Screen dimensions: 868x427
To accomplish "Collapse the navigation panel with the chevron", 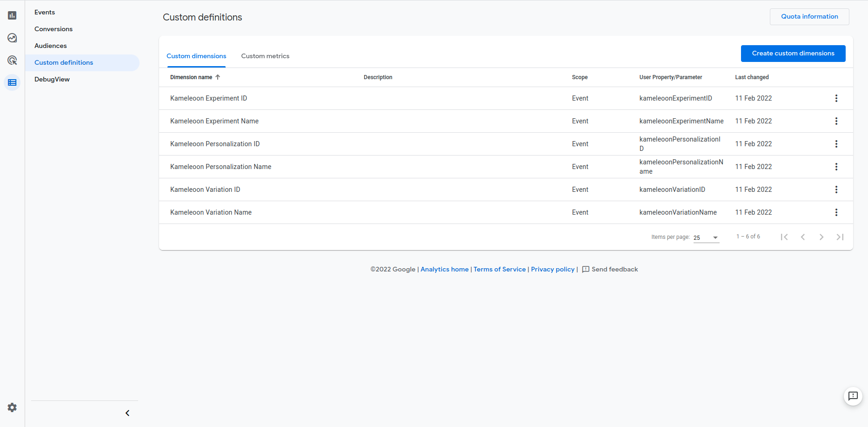I will point(127,413).
